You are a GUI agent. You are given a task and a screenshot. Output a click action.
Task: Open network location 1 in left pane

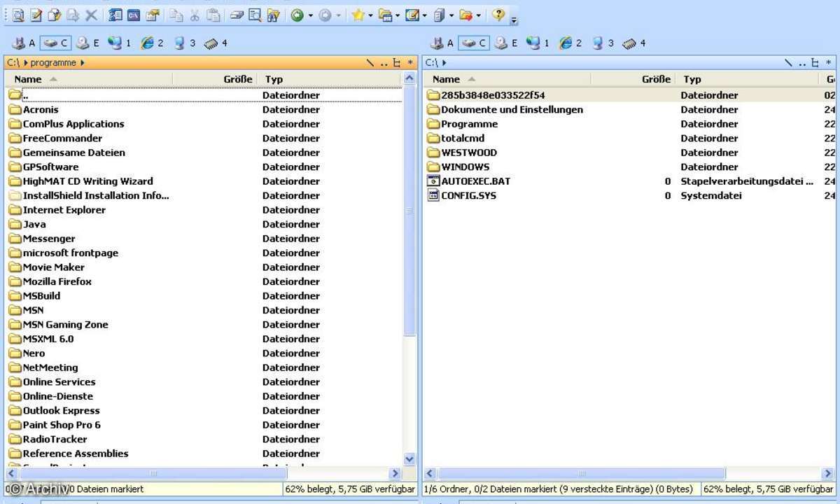click(x=120, y=43)
